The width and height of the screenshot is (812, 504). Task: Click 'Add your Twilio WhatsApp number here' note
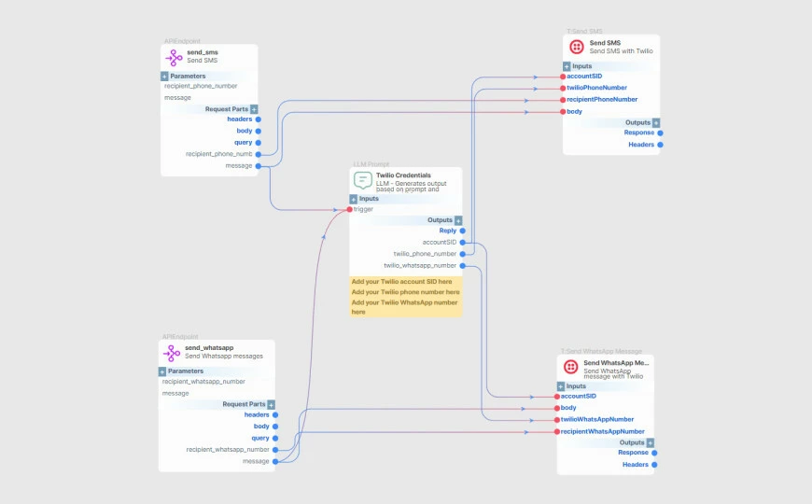click(404, 307)
